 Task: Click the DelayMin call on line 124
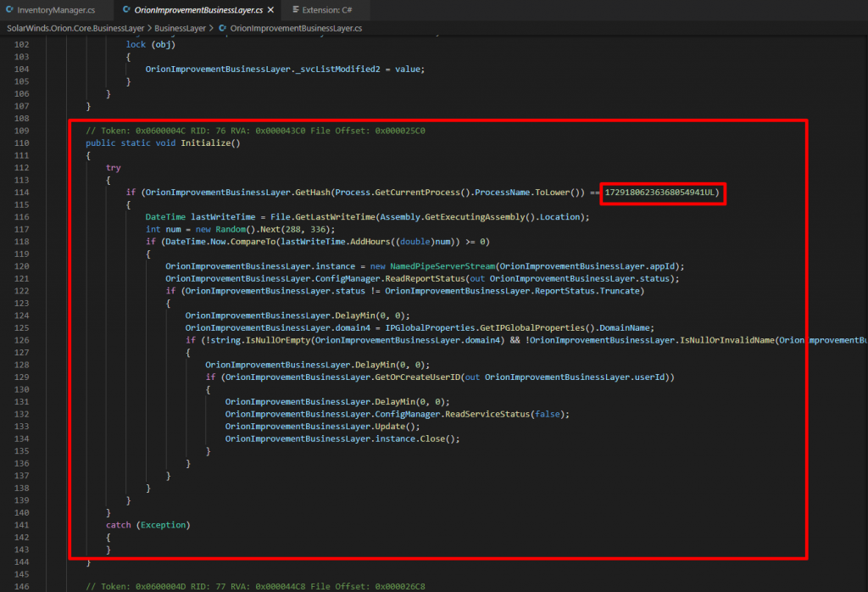pos(355,316)
